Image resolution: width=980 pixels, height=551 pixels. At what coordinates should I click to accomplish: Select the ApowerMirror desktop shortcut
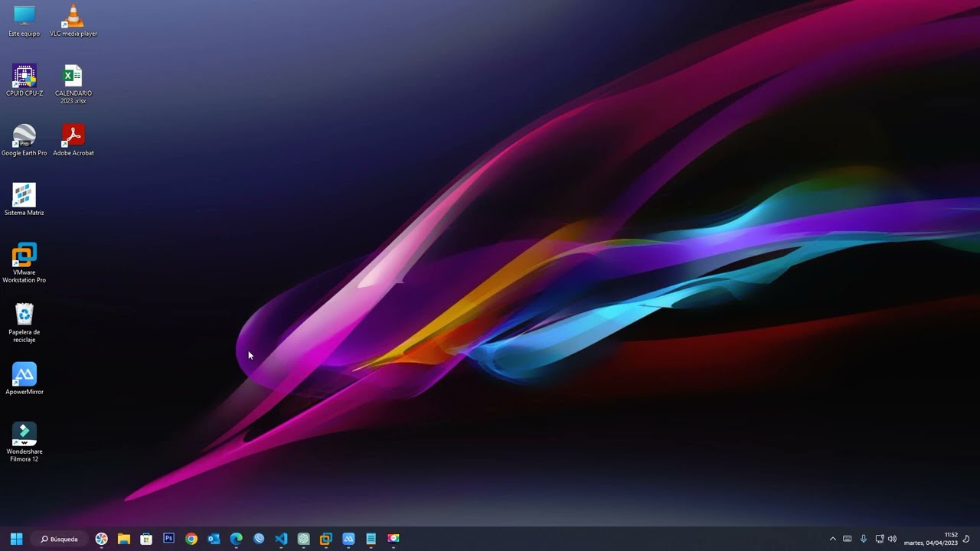pyautogui.click(x=24, y=379)
